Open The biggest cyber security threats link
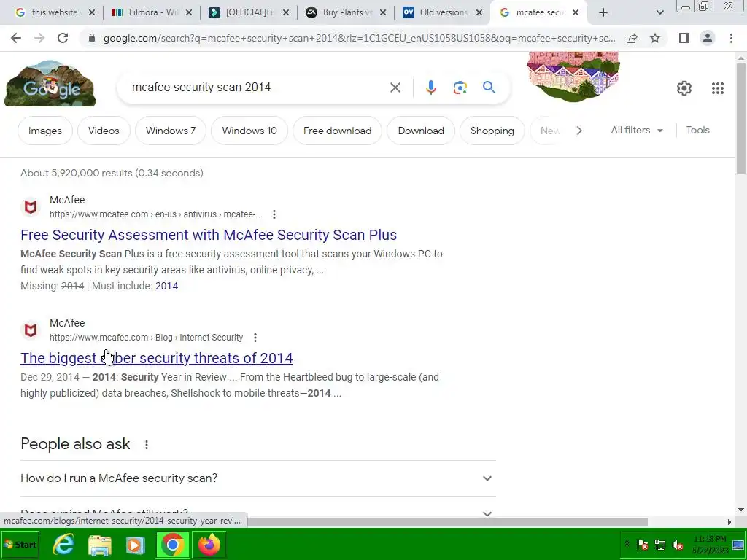 click(x=157, y=358)
